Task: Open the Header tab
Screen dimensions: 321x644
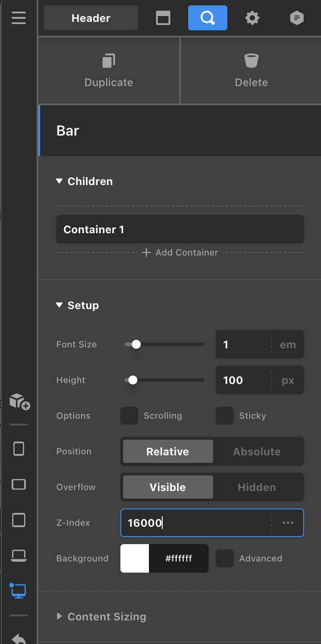Action: (x=91, y=18)
